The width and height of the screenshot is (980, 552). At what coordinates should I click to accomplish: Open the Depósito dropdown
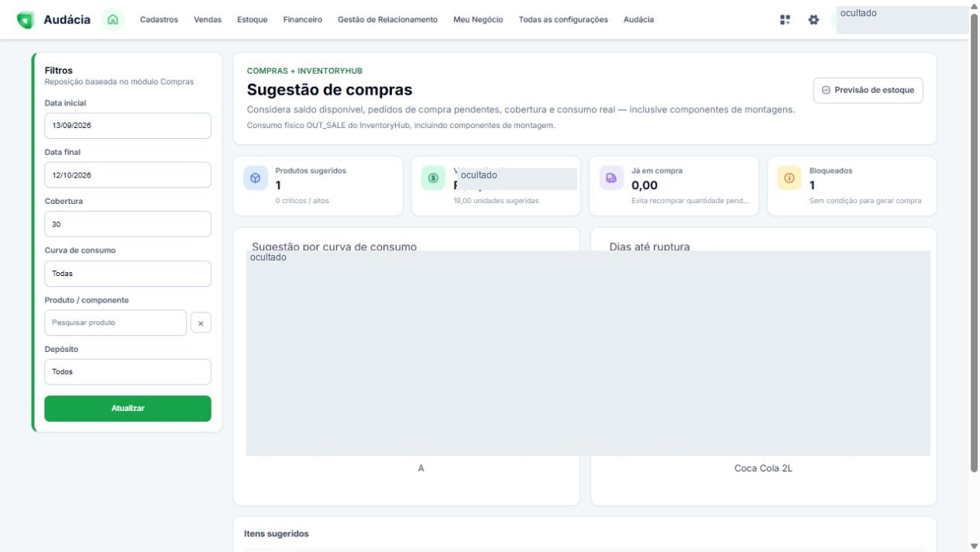click(128, 372)
